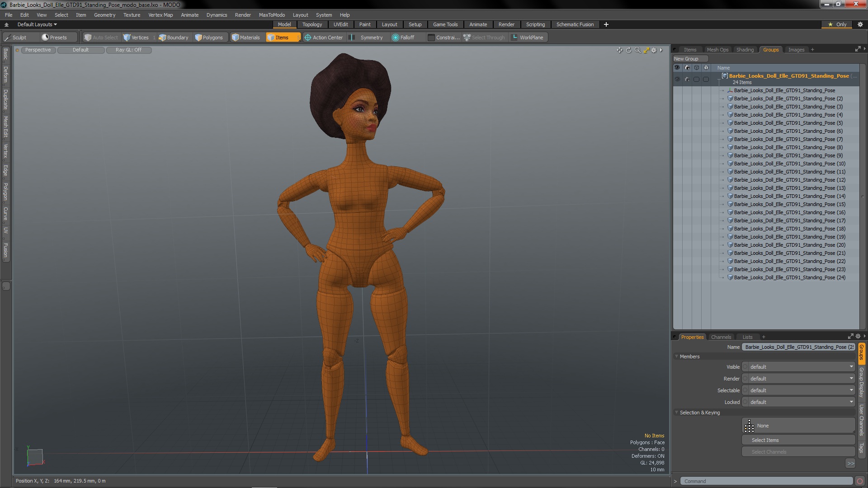Switch to the Topology layout tab

pyautogui.click(x=312, y=24)
